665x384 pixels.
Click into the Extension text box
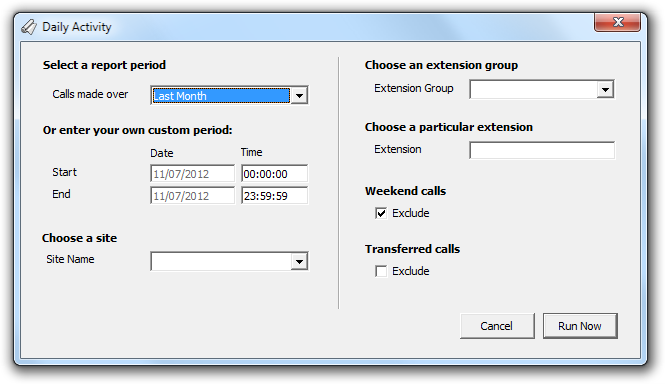tap(542, 150)
